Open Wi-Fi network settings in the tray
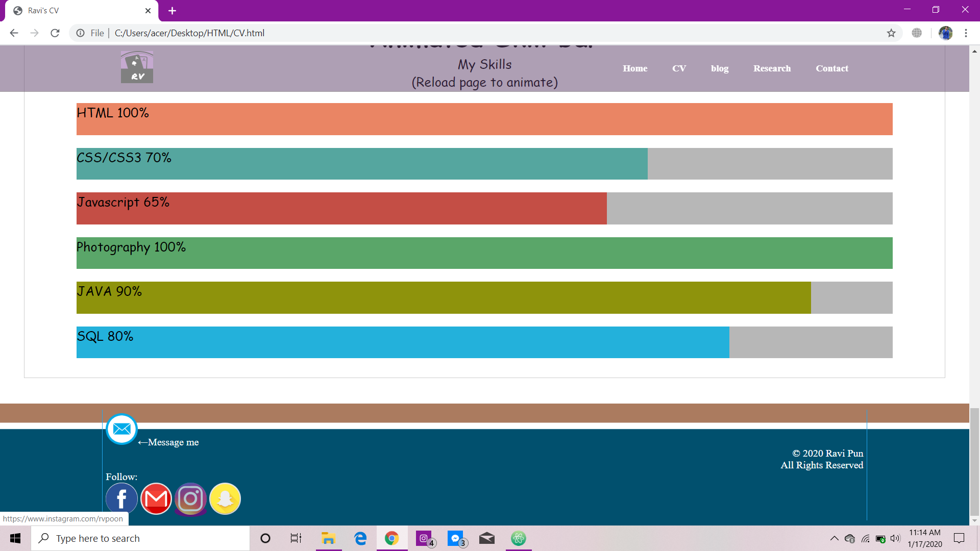Image resolution: width=980 pixels, height=551 pixels. coord(865,538)
